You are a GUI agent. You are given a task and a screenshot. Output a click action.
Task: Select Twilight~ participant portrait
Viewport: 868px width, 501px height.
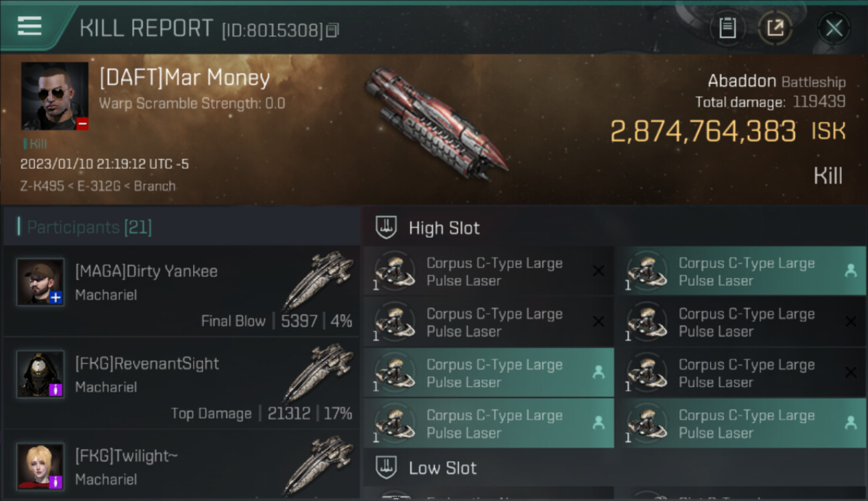point(40,466)
